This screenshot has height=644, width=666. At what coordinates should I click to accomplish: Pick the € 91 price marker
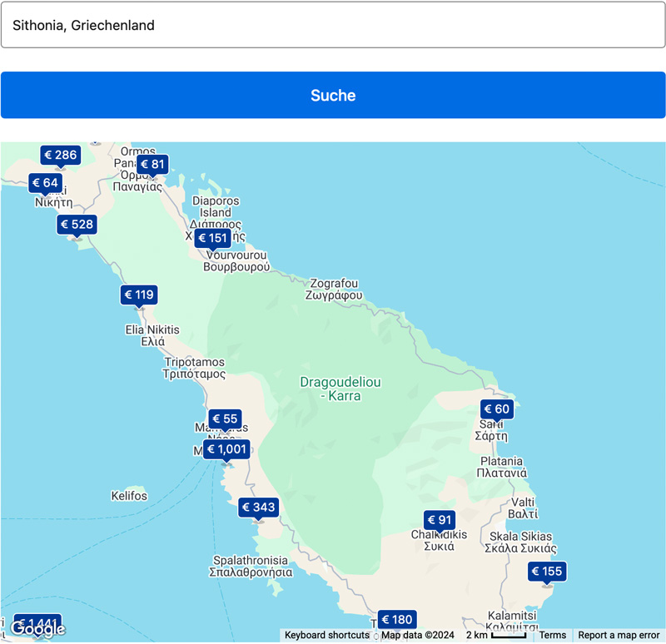440,520
